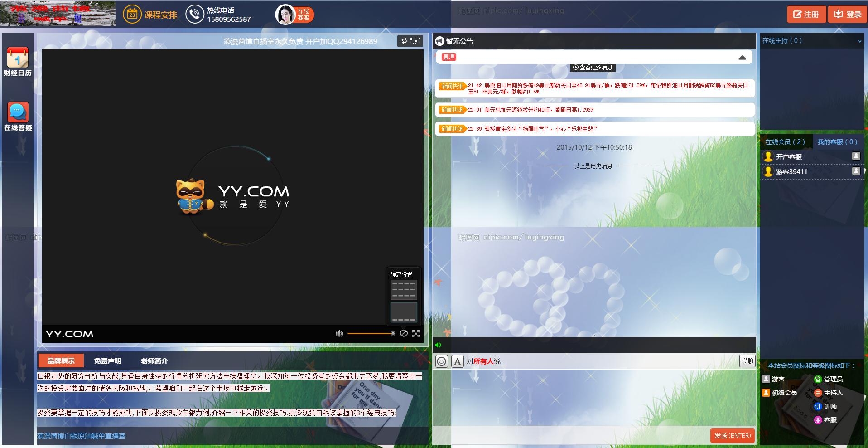Screen dimensions: 868x448
Task: Click the 私聊 private chat button
Action: coord(747,361)
